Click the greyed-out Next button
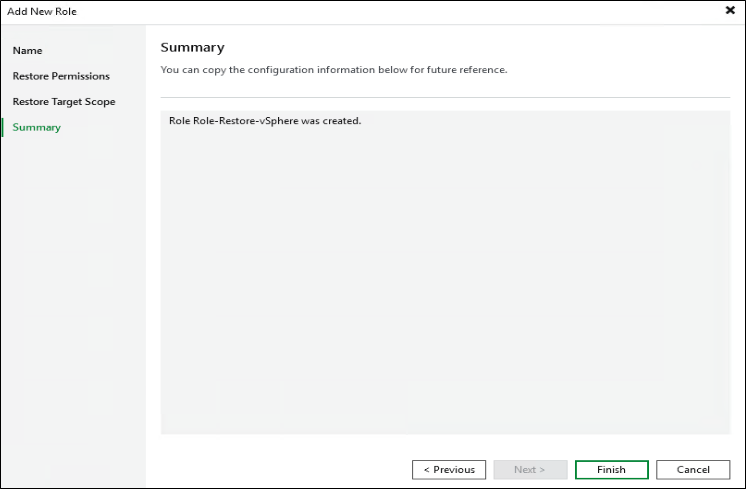The width and height of the screenshot is (746, 489). click(530, 470)
